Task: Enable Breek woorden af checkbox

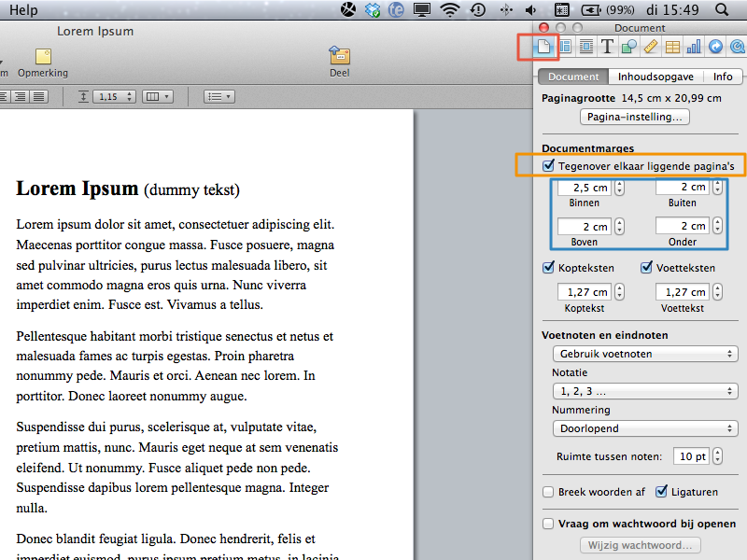Action: click(548, 492)
